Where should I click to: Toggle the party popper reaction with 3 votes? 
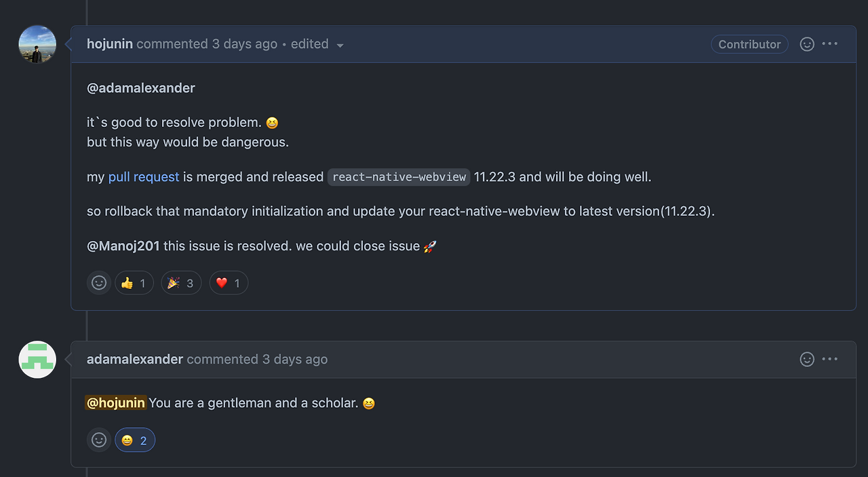click(x=181, y=283)
